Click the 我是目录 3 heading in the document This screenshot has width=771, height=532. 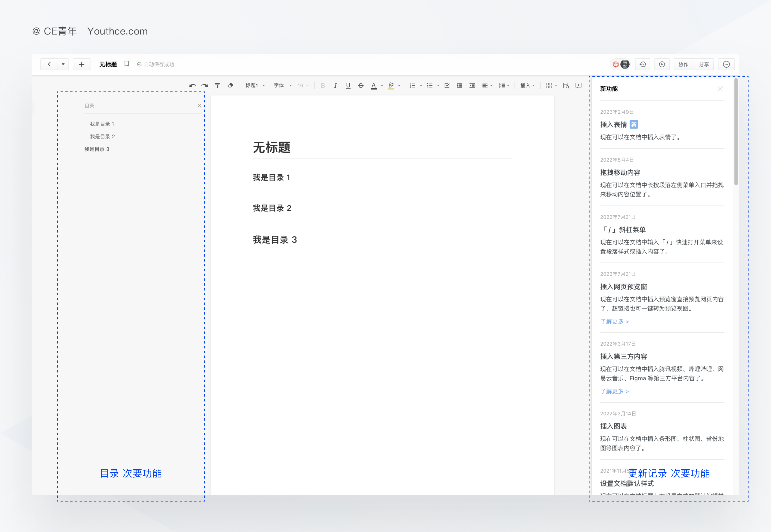tap(275, 240)
